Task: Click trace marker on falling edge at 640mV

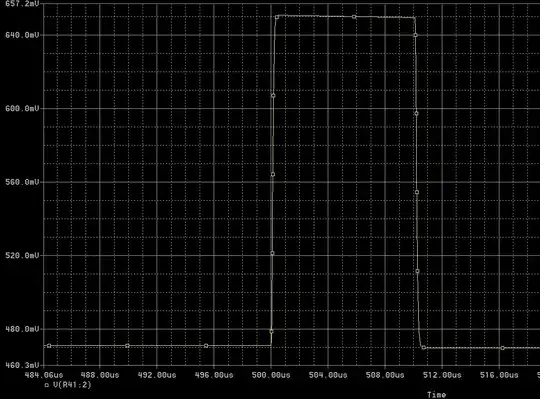Action: [415, 35]
